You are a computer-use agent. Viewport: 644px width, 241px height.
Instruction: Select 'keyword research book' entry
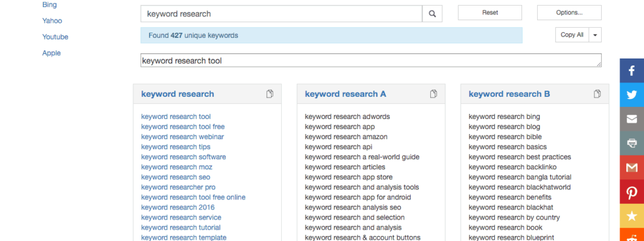coord(506,227)
